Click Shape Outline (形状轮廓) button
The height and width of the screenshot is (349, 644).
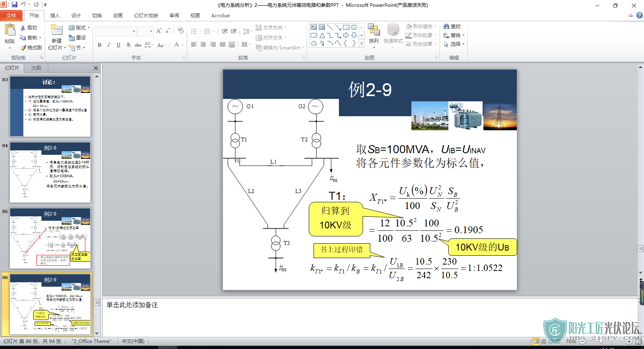point(421,35)
